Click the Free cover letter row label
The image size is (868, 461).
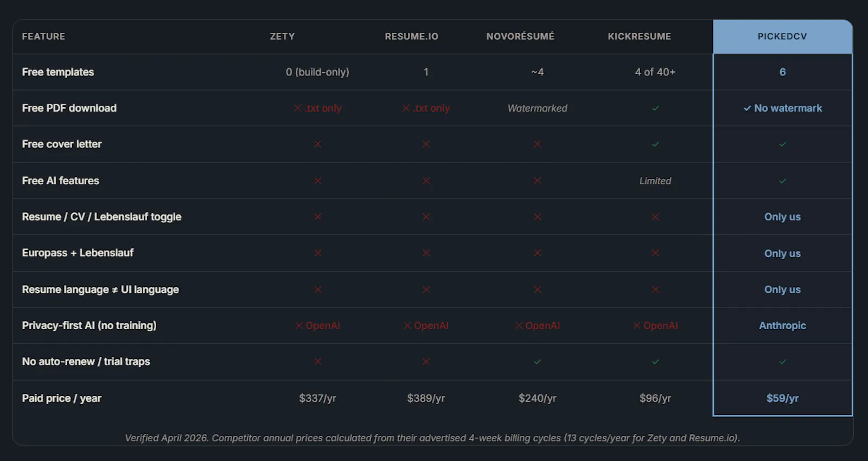tap(62, 144)
